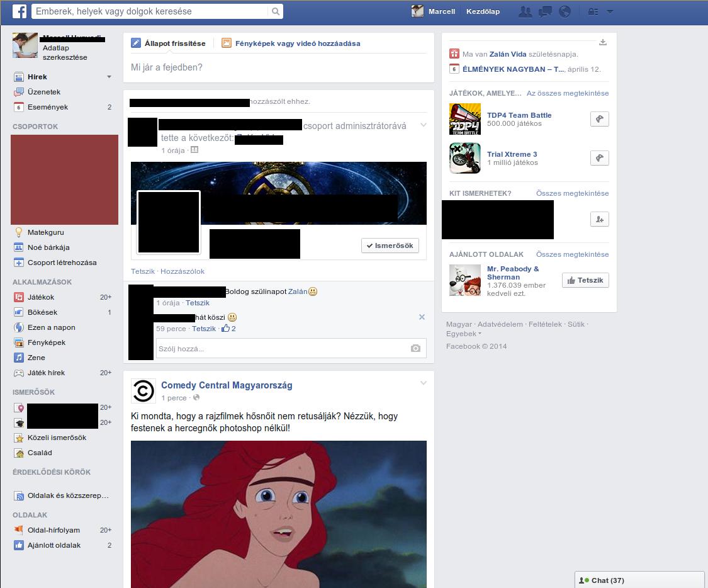Click the Mi jár a fejedben status box
708x588 pixels.
279,68
